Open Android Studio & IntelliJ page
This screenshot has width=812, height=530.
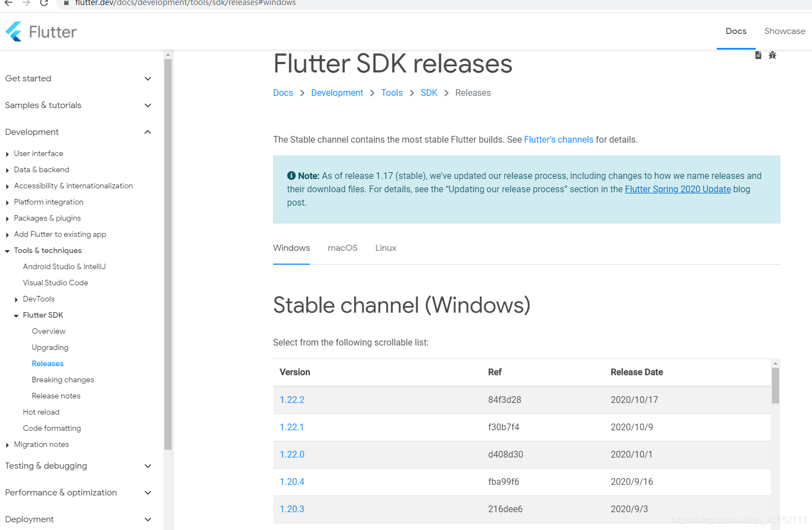64,267
